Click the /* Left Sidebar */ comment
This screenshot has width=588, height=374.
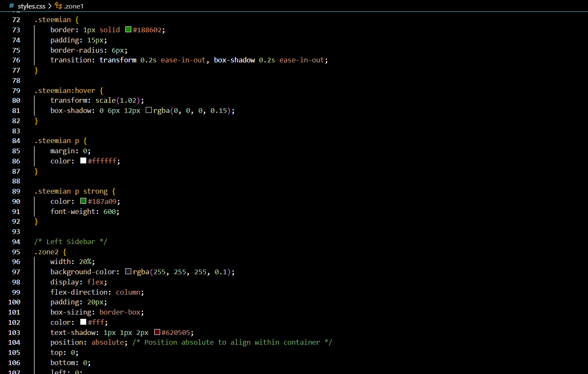[71, 242]
